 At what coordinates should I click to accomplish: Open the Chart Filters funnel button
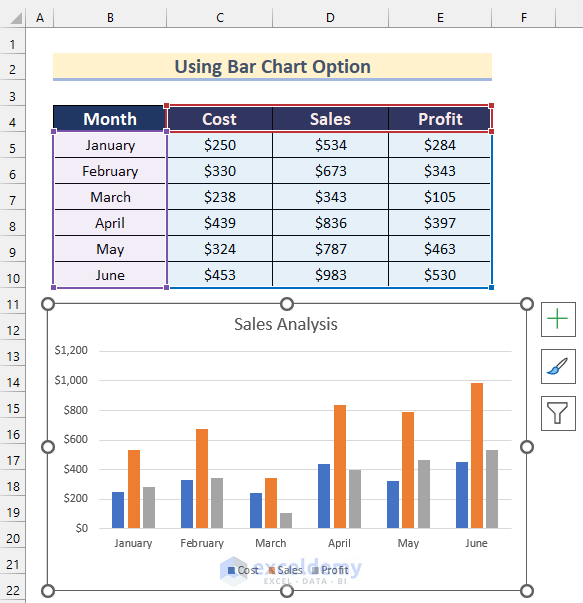[558, 413]
